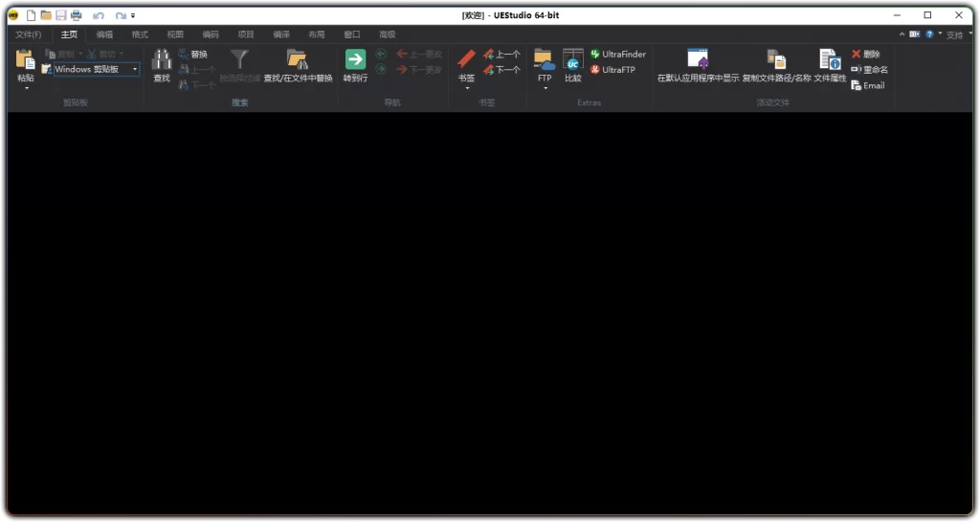Click the 按选择过滤 funnel icon
The height and width of the screenshot is (522, 980).
pyautogui.click(x=240, y=60)
